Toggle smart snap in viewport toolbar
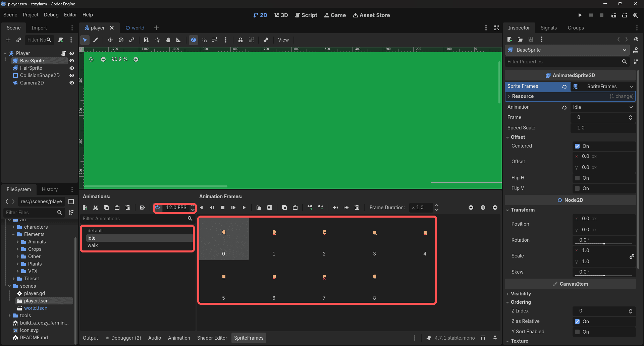The width and height of the screenshot is (644, 346). coord(204,40)
